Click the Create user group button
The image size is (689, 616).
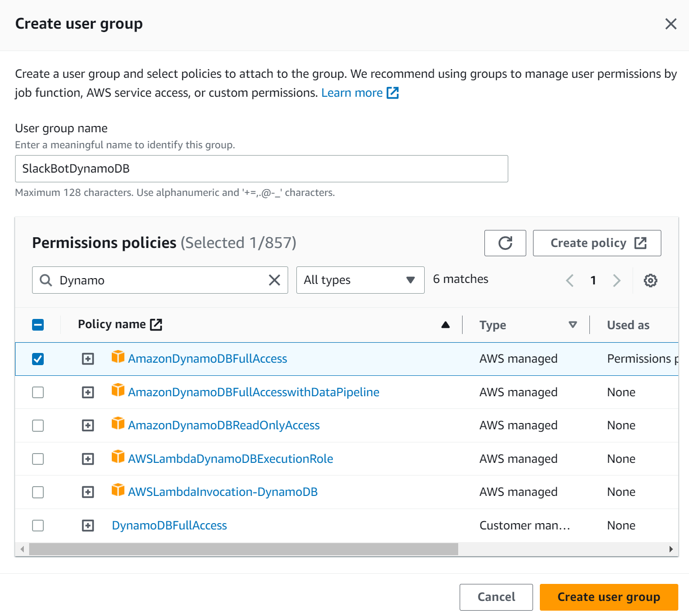point(608,597)
